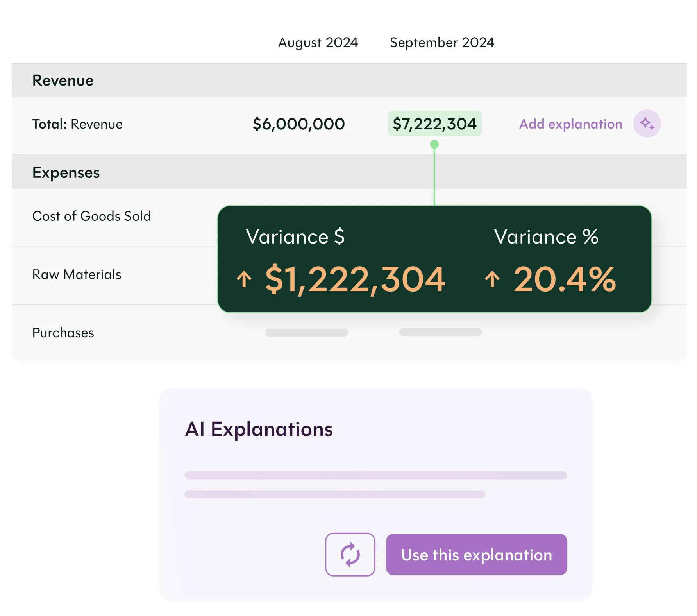Click the Total: Revenue label

click(77, 124)
